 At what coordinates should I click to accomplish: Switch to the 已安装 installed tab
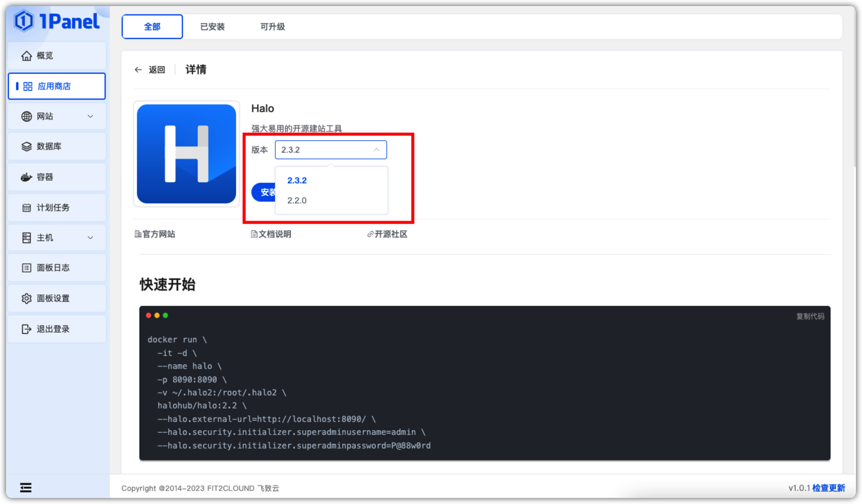coord(212,27)
